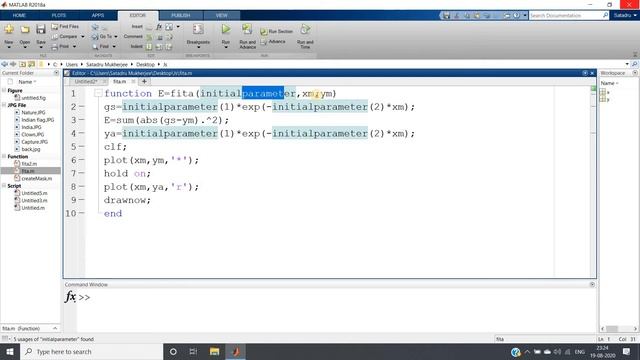Click the Workspace horizontal scrollbar
The image size is (640, 360).
click(619, 329)
